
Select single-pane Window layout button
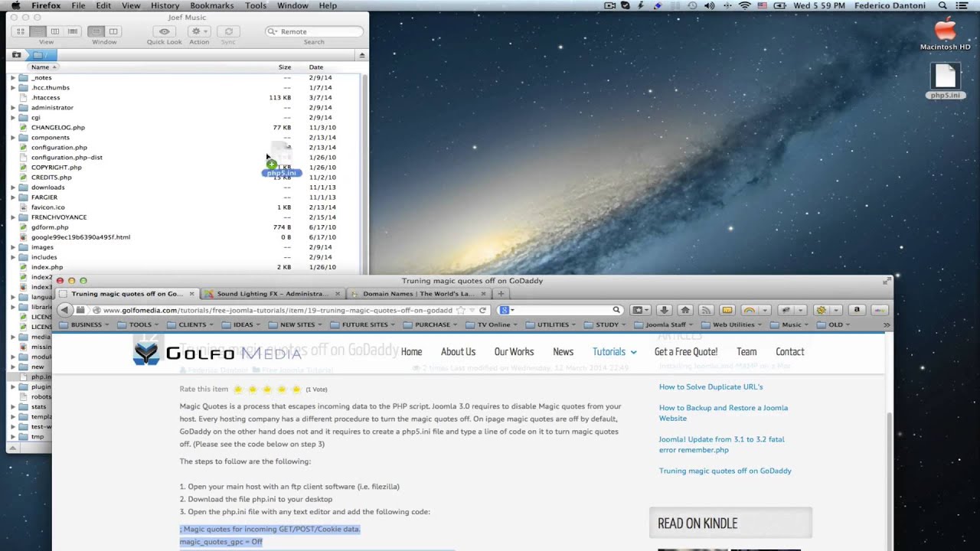click(96, 31)
